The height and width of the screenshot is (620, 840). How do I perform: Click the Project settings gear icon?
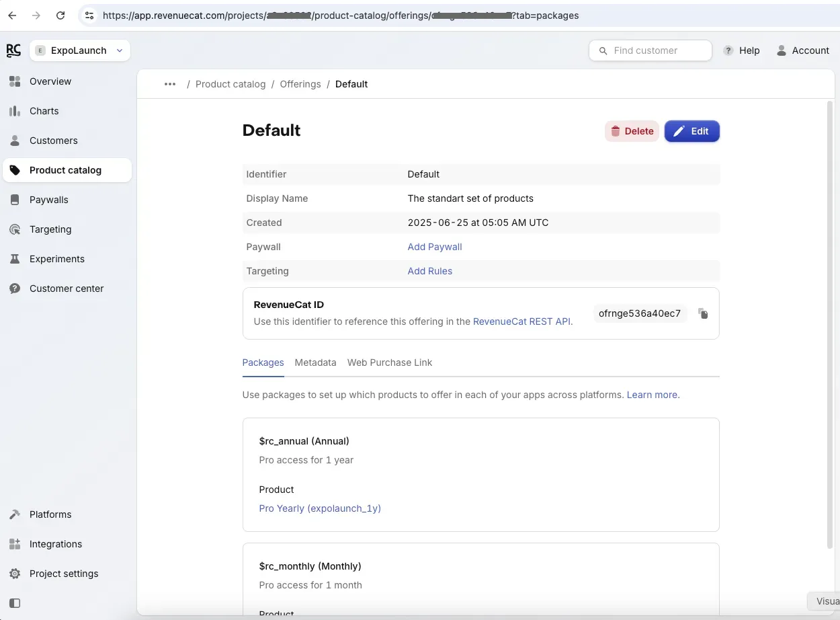pyautogui.click(x=15, y=574)
